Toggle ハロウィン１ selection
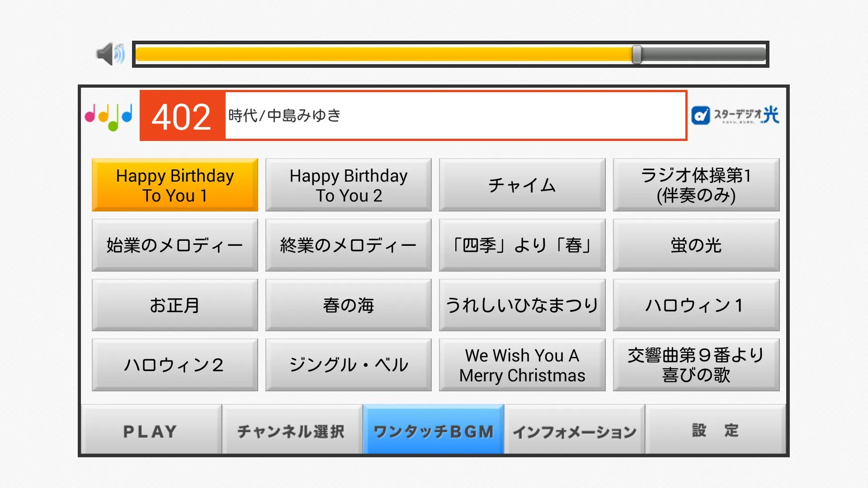This screenshot has width=868, height=488. (x=694, y=305)
